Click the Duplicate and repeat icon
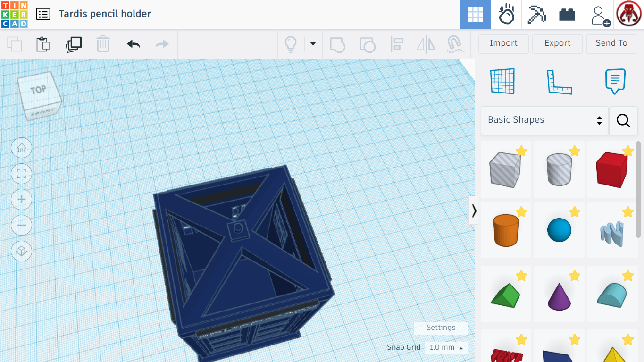Screen dimensions: 644x362 (73, 44)
